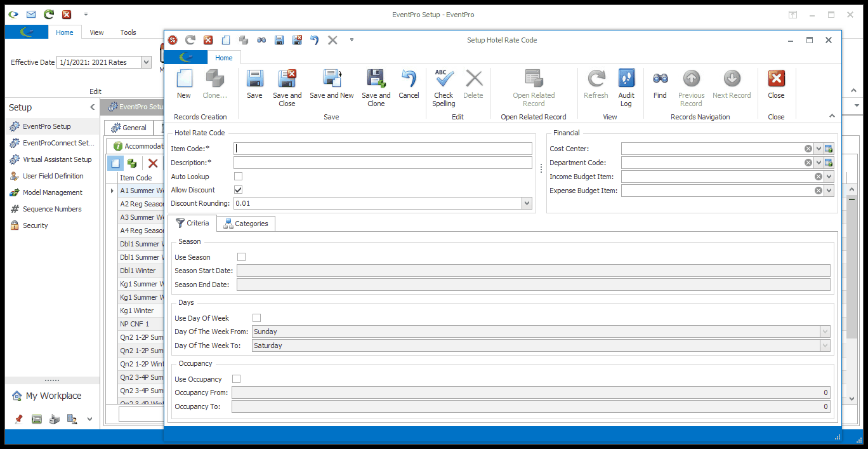Tick the Use Day Of Week checkbox

pyautogui.click(x=256, y=318)
